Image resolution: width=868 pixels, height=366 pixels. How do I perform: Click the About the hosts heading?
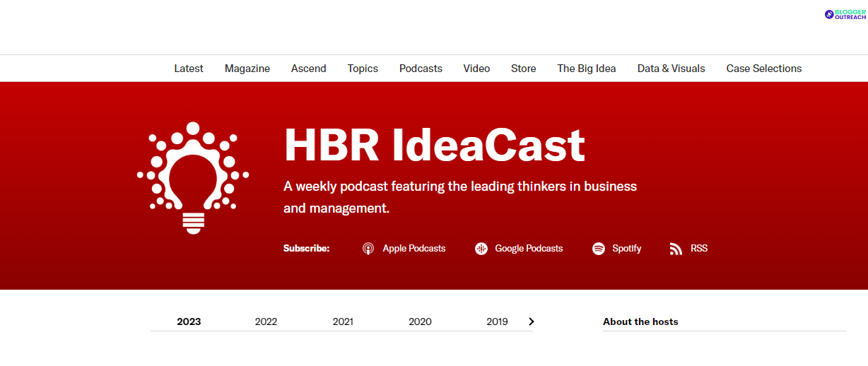[640, 321]
